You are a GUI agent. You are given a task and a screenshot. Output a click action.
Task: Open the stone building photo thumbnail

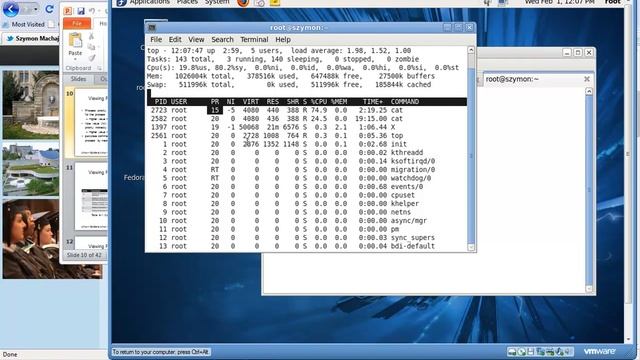click(31, 105)
